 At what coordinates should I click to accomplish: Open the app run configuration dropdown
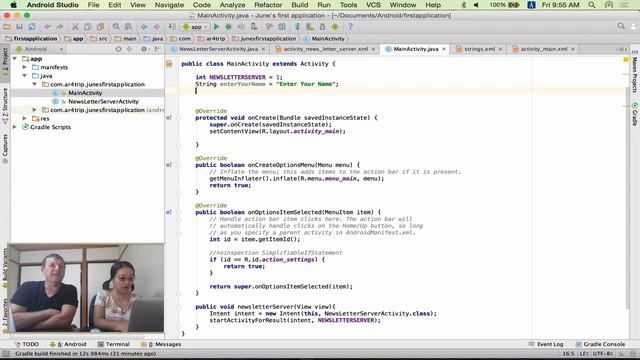point(195,27)
